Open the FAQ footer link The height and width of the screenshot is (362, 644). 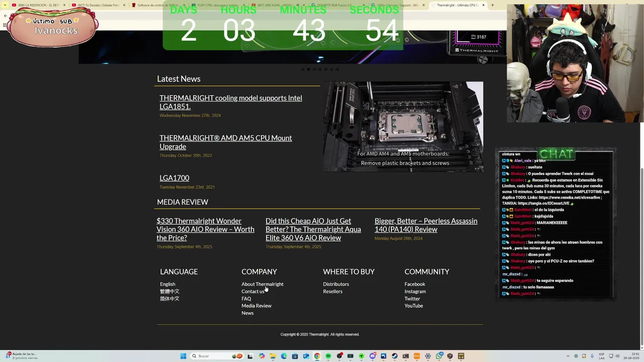coord(246,299)
